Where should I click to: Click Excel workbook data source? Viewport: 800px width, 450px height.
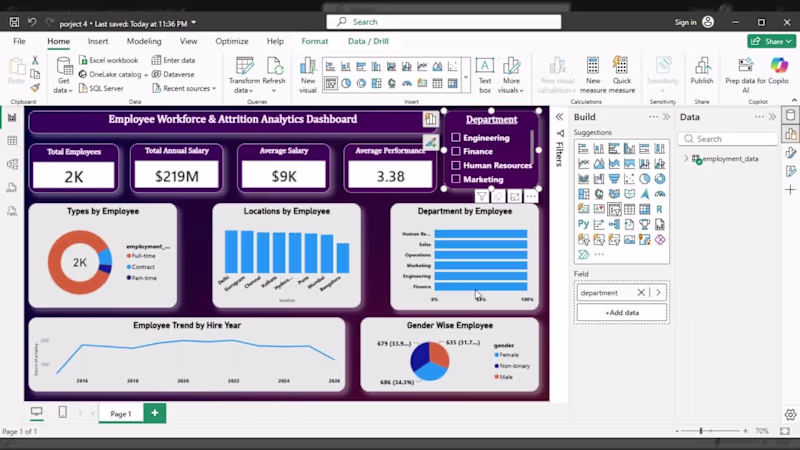pos(109,60)
